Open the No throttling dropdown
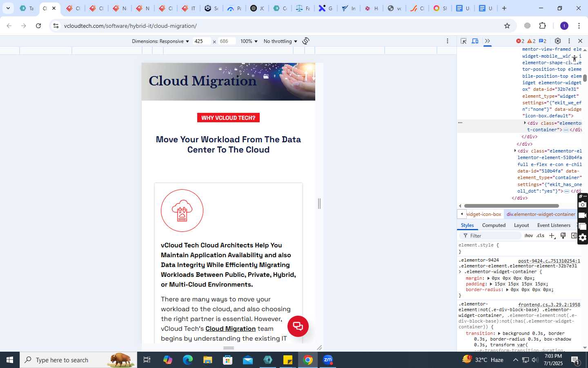 (281, 41)
